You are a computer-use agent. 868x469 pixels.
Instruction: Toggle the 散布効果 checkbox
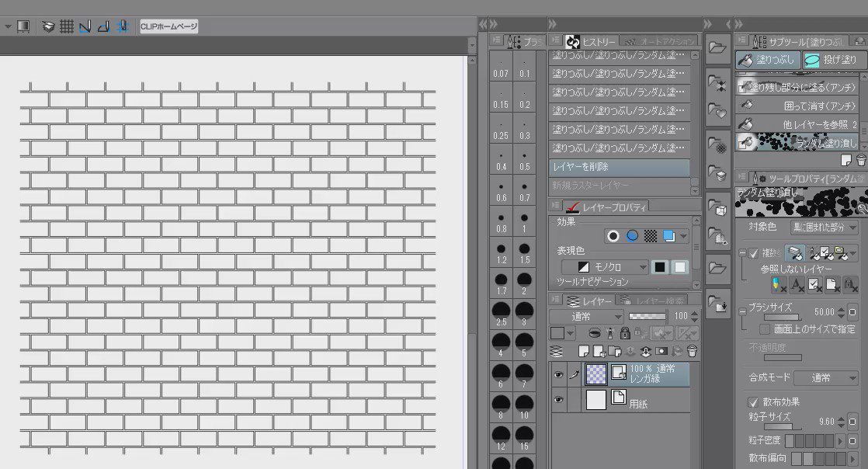(x=753, y=401)
